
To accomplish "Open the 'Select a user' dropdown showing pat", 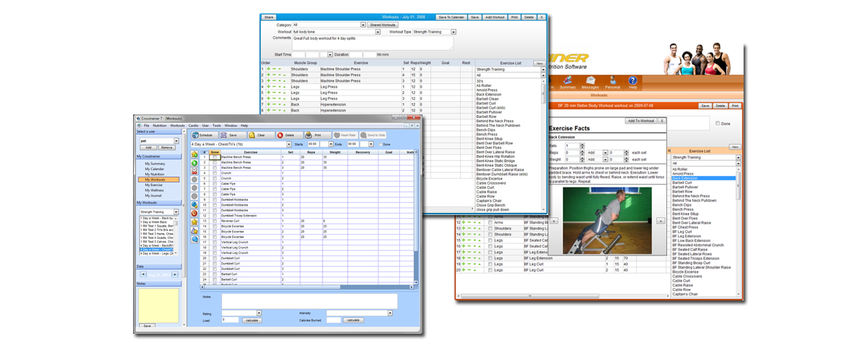I will pos(176,141).
